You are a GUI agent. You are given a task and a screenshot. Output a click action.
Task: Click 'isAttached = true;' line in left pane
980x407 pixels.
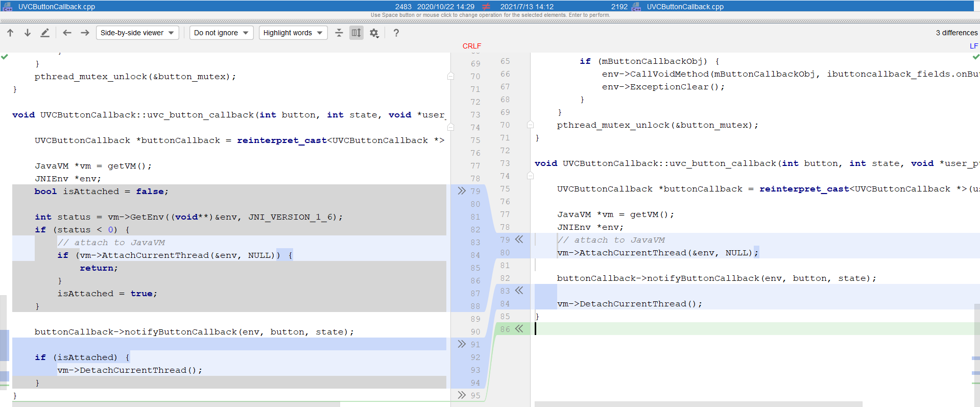pyautogui.click(x=107, y=294)
